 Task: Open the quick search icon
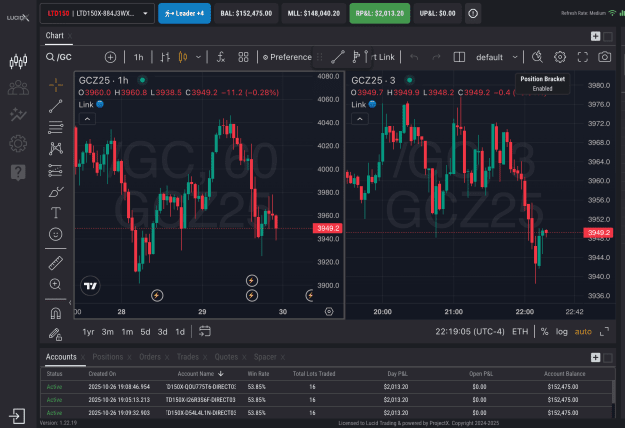tap(537, 57)
